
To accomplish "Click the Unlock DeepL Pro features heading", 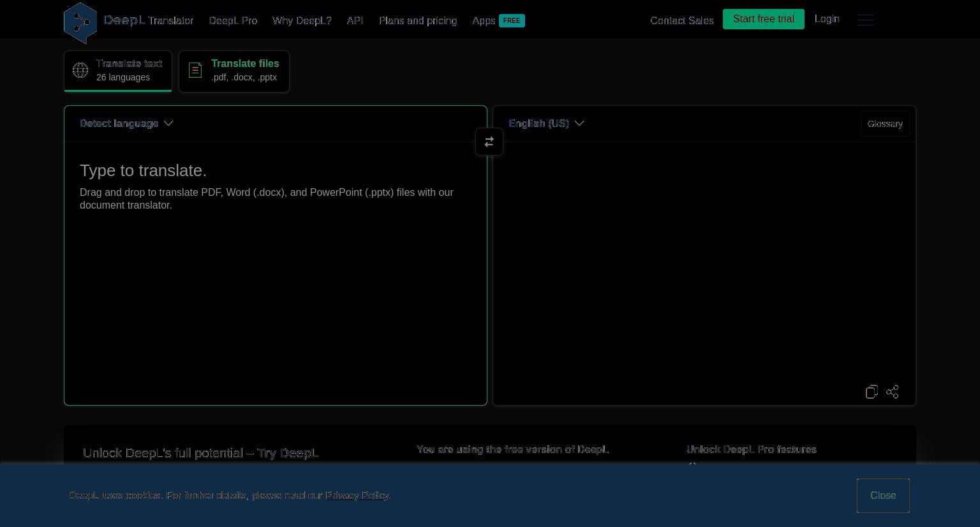I will click(752, 450).
